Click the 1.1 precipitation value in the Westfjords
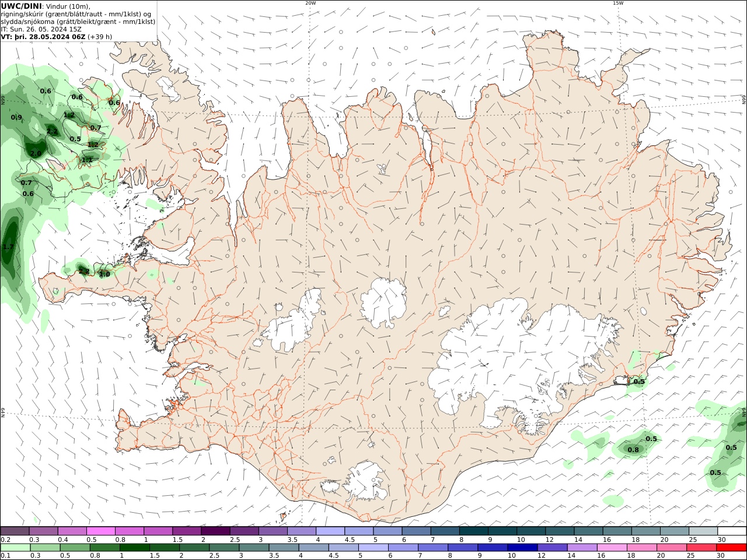 click(87, 159)
